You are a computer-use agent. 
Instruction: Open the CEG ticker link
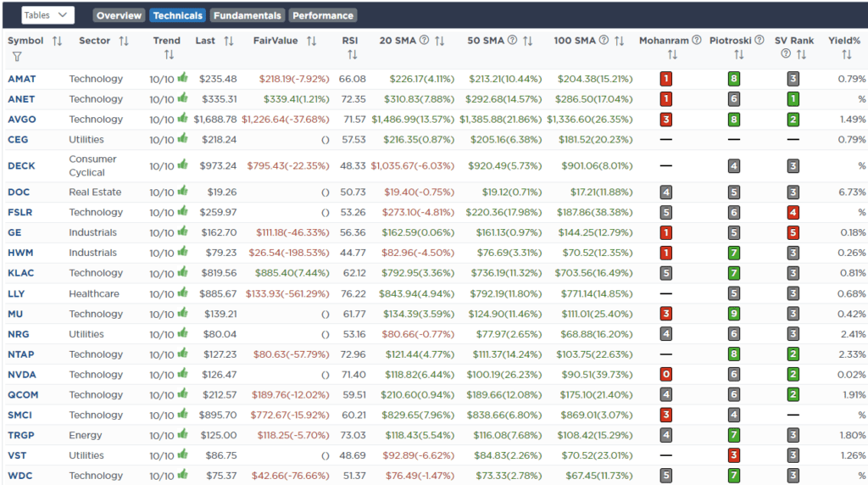tap(18, 140)
